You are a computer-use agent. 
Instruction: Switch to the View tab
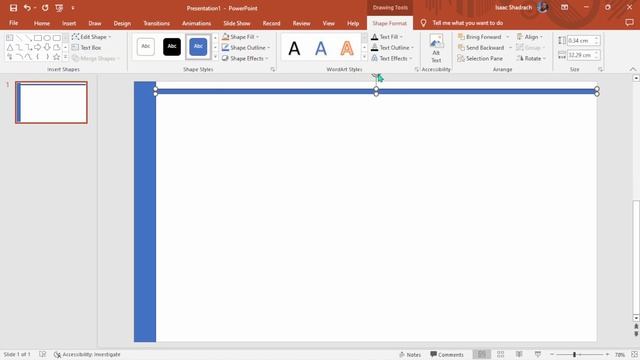coord(329,23)
